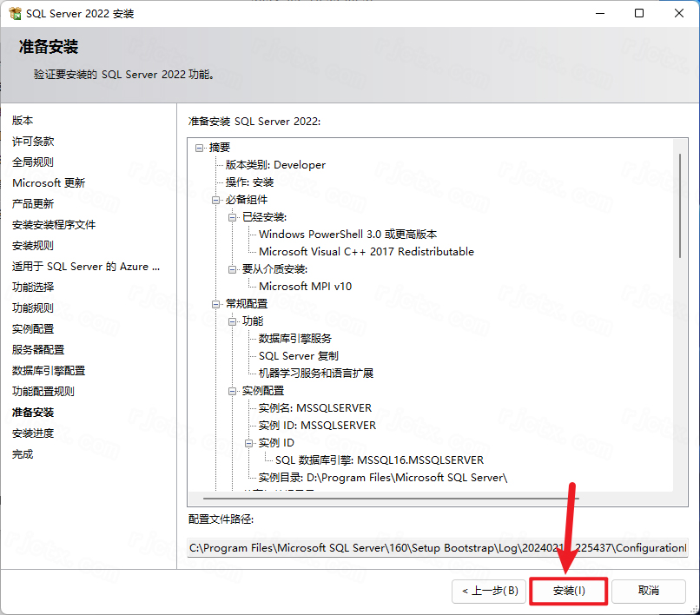Select 安装规则 step in sidebar

pyautogui.click(x=33, y=246)
